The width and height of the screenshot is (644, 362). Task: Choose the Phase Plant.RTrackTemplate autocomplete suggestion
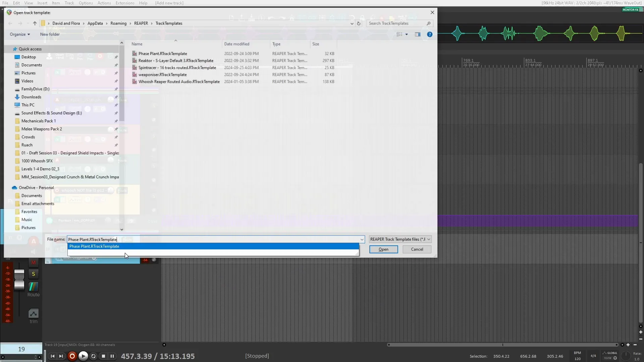(213, 246)
